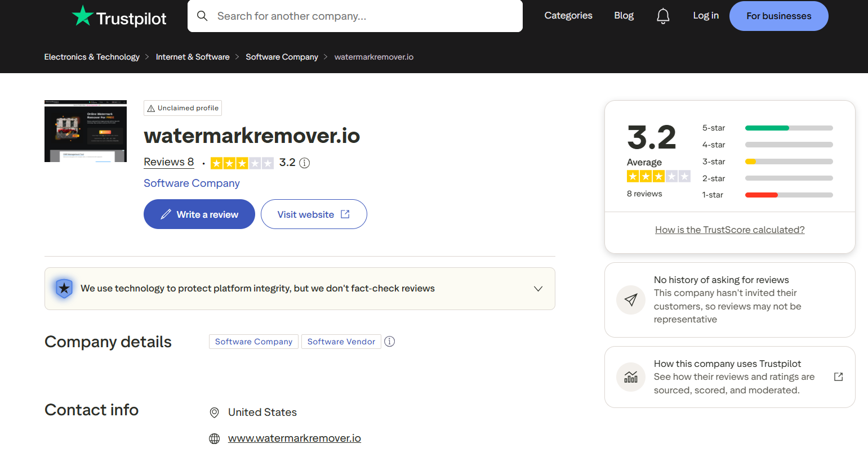The width and height of the screenshot is (868, 462).
Task: Click For businesses button
Action: [x=779, y=16]
